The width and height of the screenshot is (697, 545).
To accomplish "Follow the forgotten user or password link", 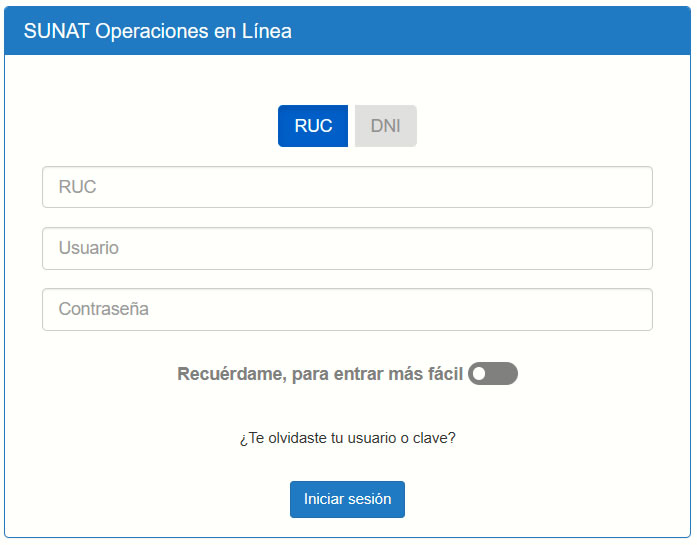I will pyautogui.click(x=347, y=438).
